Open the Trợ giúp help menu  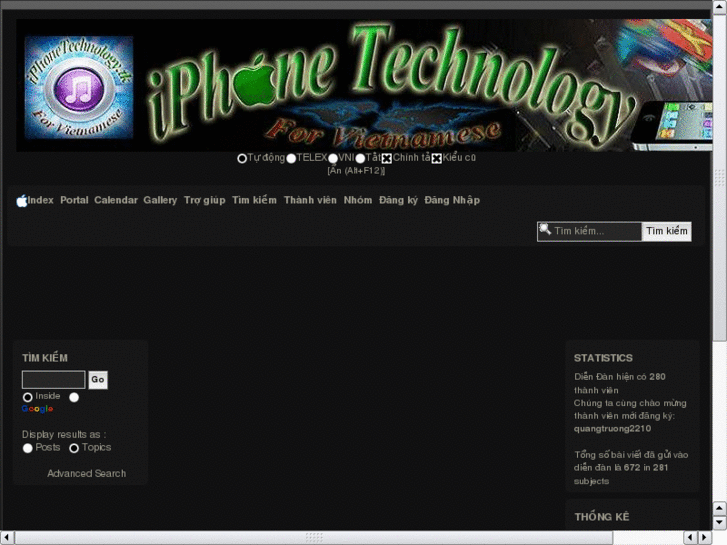(204, 200)
